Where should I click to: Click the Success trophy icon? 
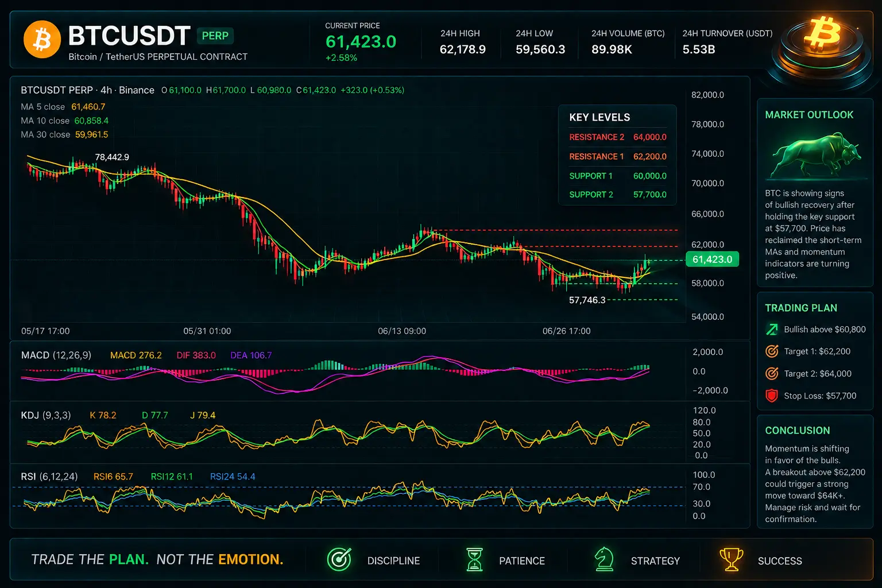pos(731,559)
